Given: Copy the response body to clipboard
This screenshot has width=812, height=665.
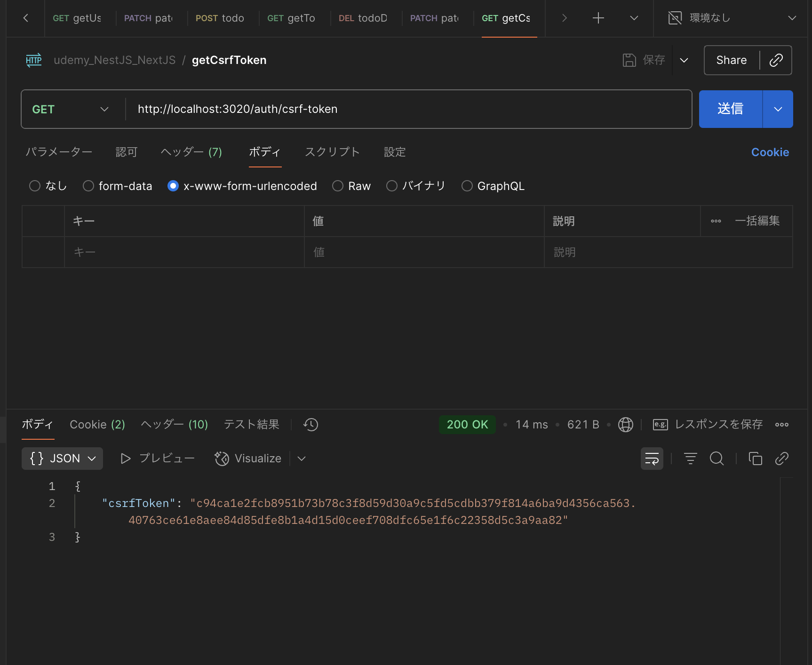Looking at the screenshot, I should point(755,459).
